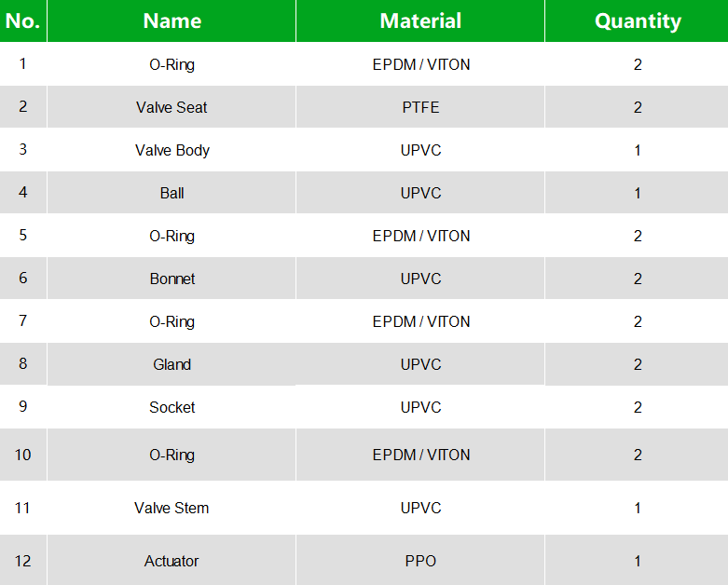Click the "Material" column header

420,21
